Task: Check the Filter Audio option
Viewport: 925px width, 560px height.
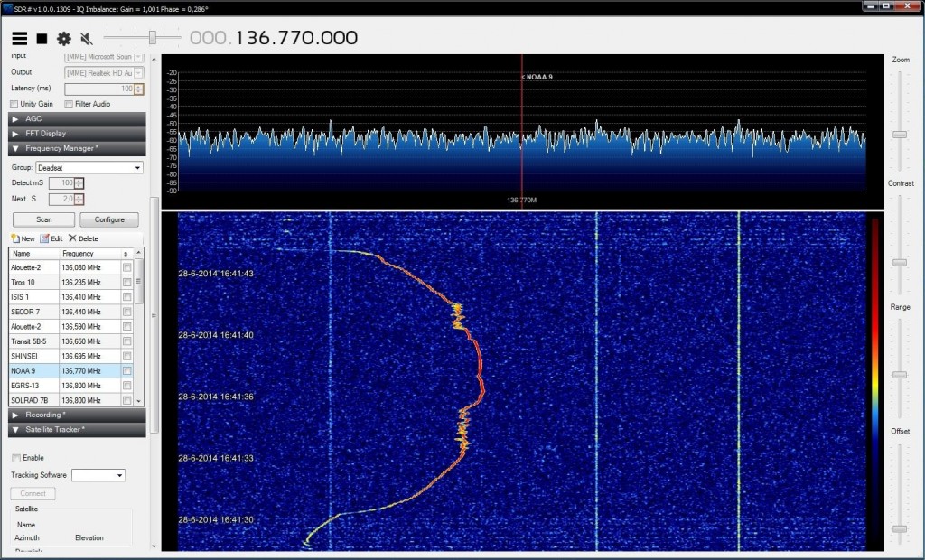Action: (x=68, y=104)
